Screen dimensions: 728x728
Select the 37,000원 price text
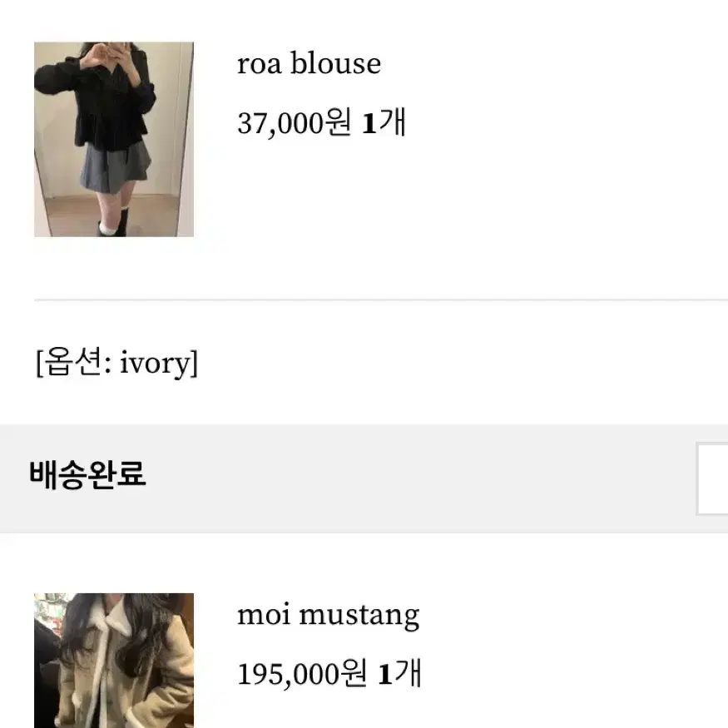pos(295,122)
